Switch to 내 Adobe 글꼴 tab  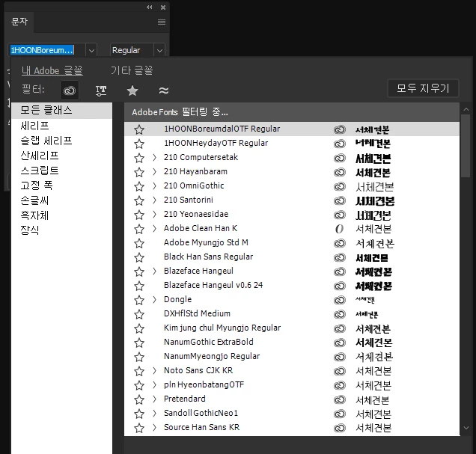click(52, 70)
